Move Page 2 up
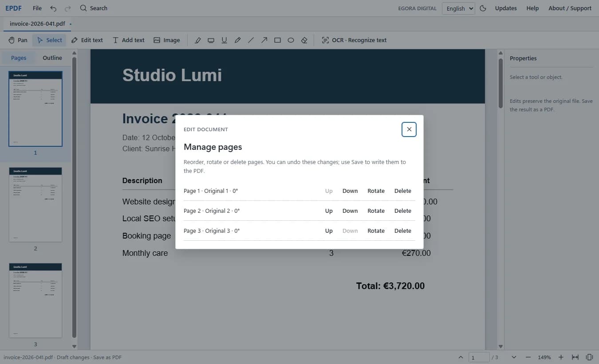This screenshot has width=599, height=364. 329,211
